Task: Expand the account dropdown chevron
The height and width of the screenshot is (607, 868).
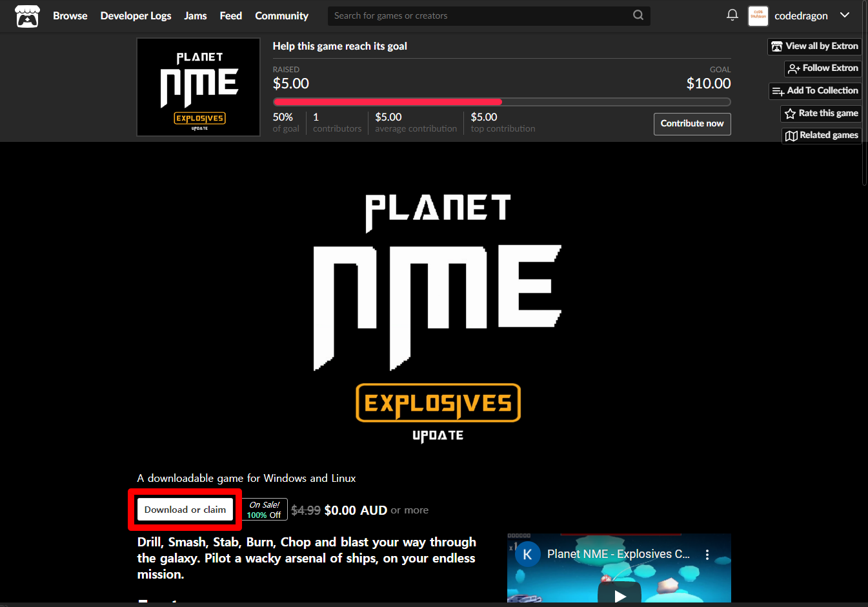Action: point(845,15)
